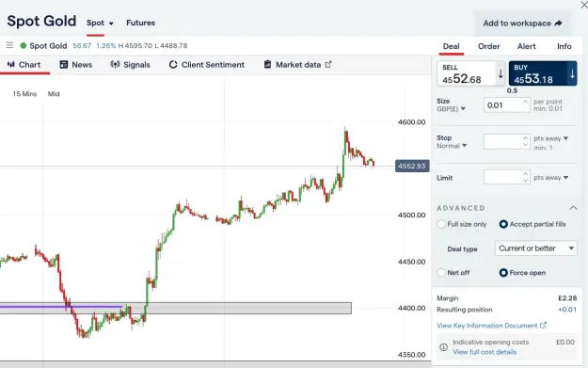The height and width of the screenshot is (368, 588).
Task: Open the hamburger menu beside Spot Gold
Action: pos(9,45)
